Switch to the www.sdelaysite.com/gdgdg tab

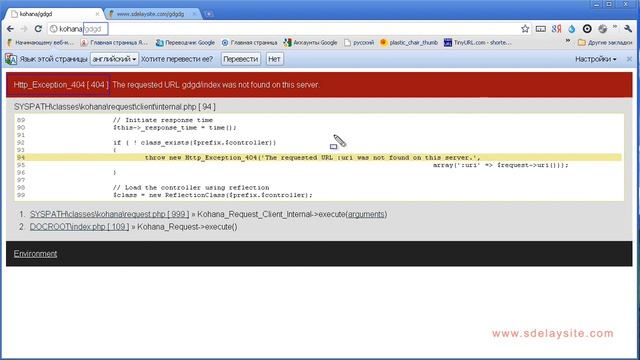pyautogui.click(x=151, y=14)
